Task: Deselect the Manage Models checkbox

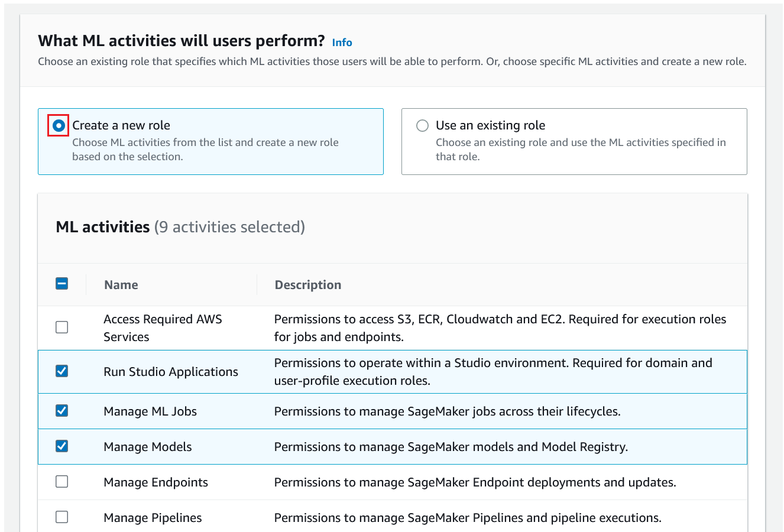Action: click(x=61, y=446)
